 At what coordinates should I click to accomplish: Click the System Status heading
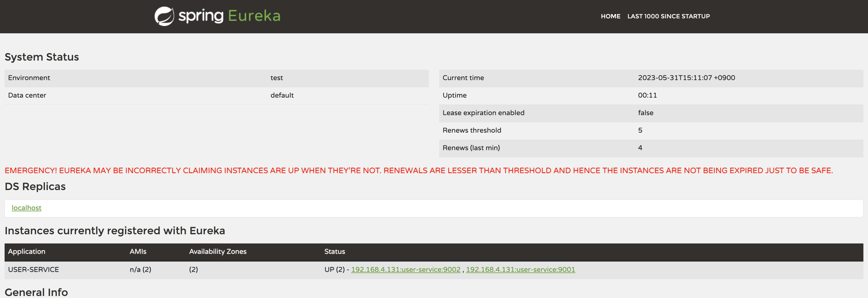coord(42,57)
